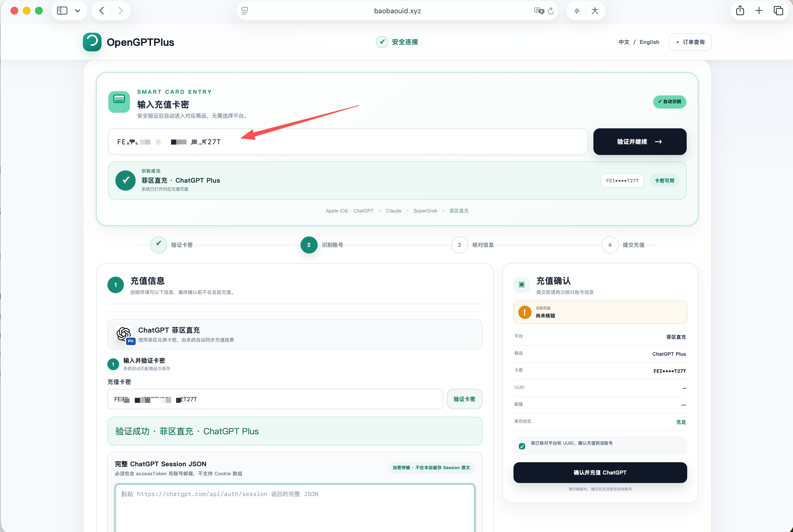Go to step 验证卡密
Image resolution: width=793 pixels, height=532 pixels.
tap(171, 245)
